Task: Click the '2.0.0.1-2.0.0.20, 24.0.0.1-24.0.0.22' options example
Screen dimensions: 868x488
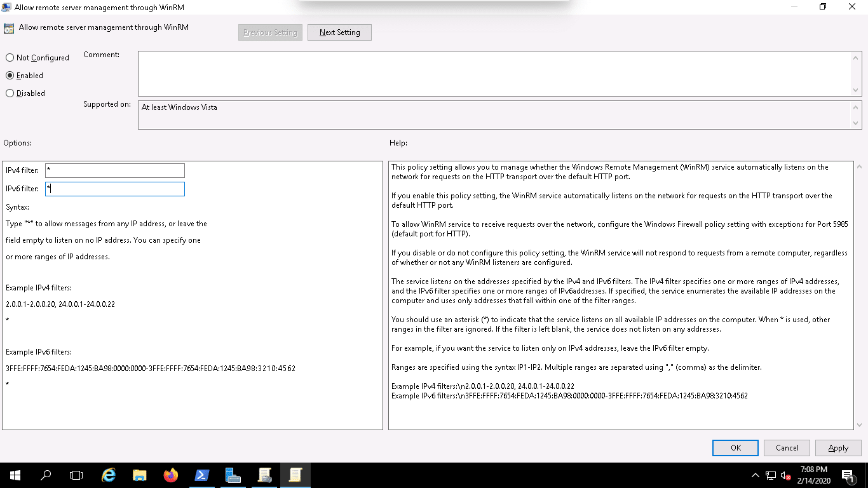Action: coord(60,304)
